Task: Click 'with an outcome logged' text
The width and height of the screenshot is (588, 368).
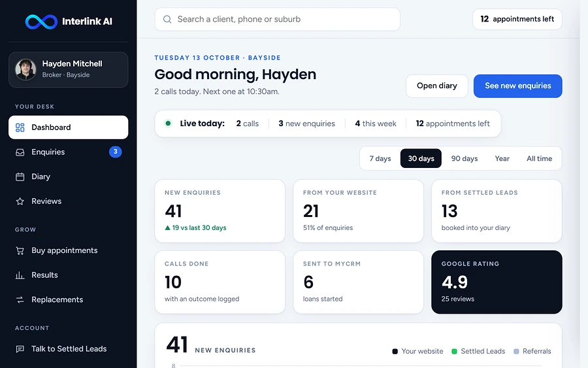Action: [x=202, y=299]
